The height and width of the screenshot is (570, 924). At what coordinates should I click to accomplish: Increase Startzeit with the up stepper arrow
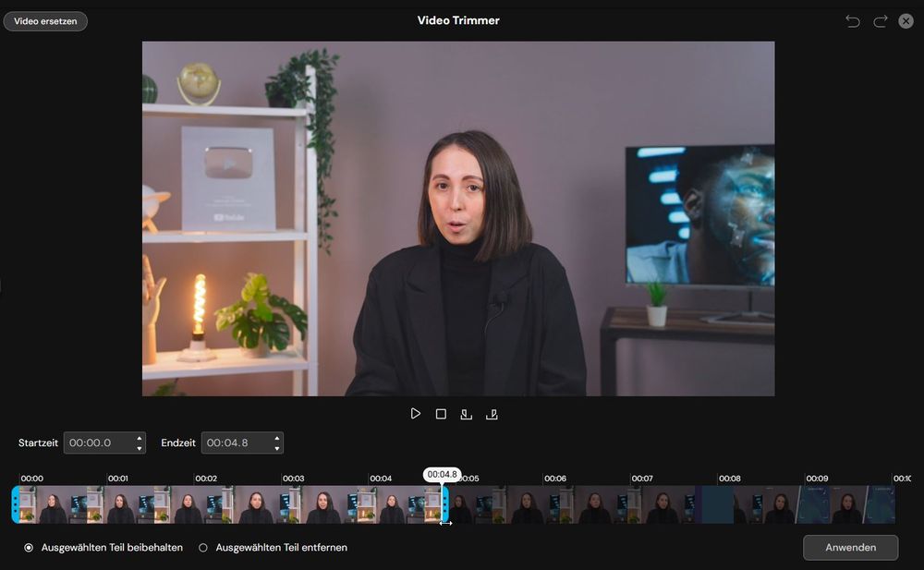pyautogui.click(x=139, y=438)
